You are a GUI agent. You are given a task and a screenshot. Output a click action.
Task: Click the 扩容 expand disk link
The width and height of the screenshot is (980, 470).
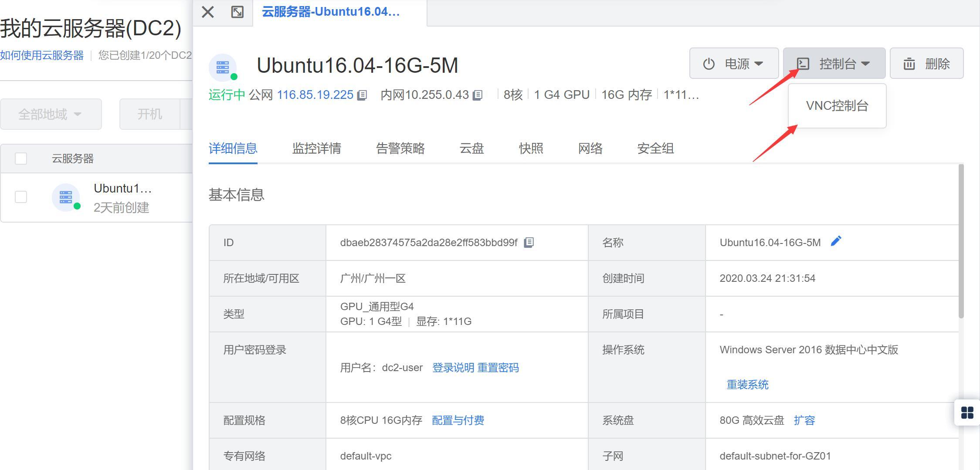[804, 420]
